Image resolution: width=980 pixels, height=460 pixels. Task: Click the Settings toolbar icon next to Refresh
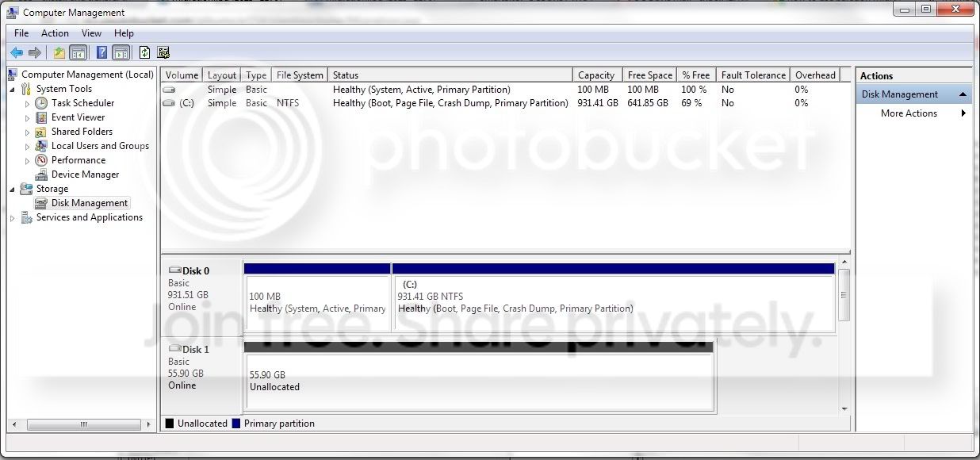tap(163, 52)
